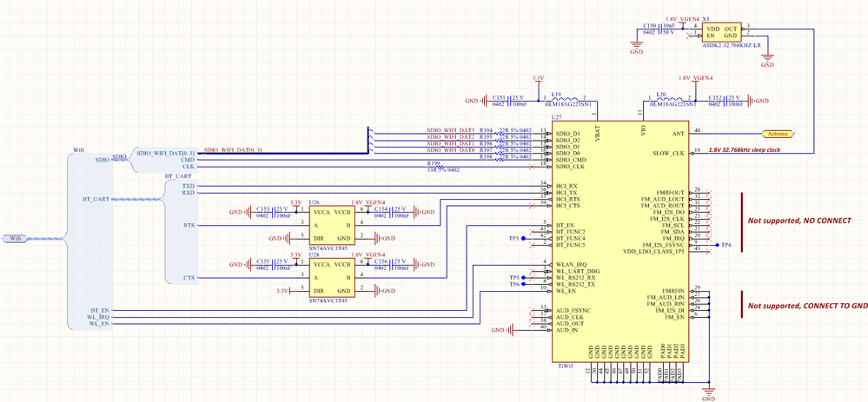Select the Wifi harness port symbol

(15, 238)
